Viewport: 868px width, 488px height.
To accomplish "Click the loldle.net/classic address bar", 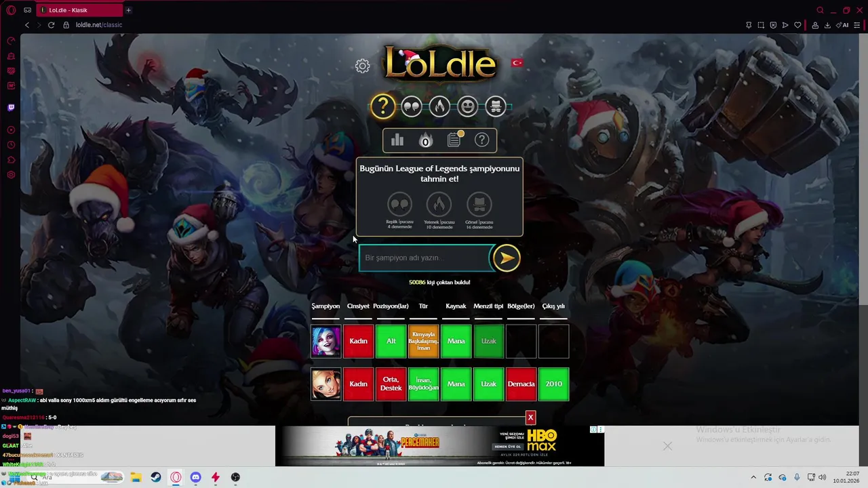I will (99, 25).
